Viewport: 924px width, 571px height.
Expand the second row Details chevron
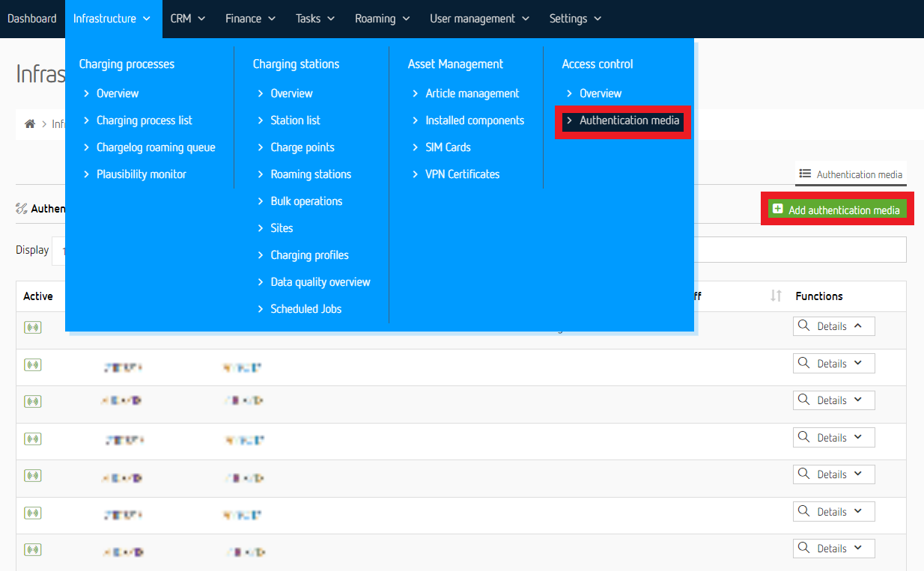click(x=858, y=363)
